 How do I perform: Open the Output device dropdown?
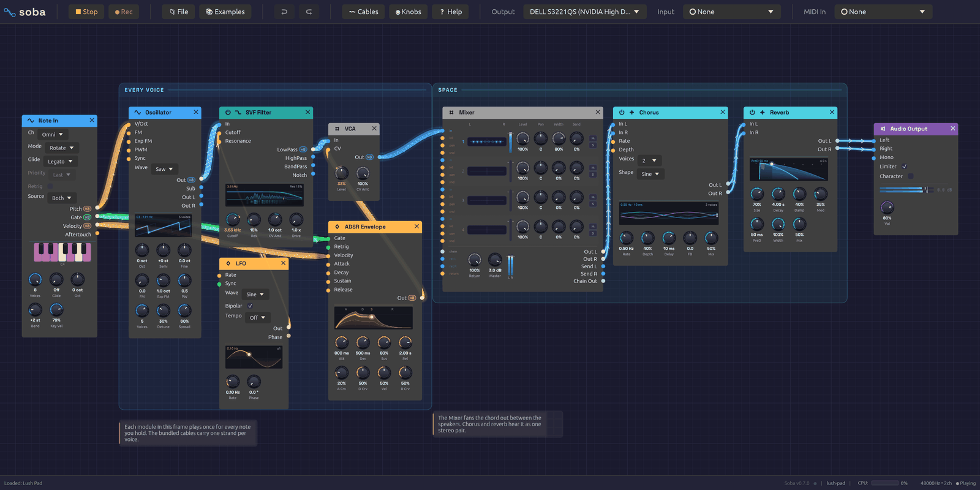pyautogui.click(x=584, y=12)
